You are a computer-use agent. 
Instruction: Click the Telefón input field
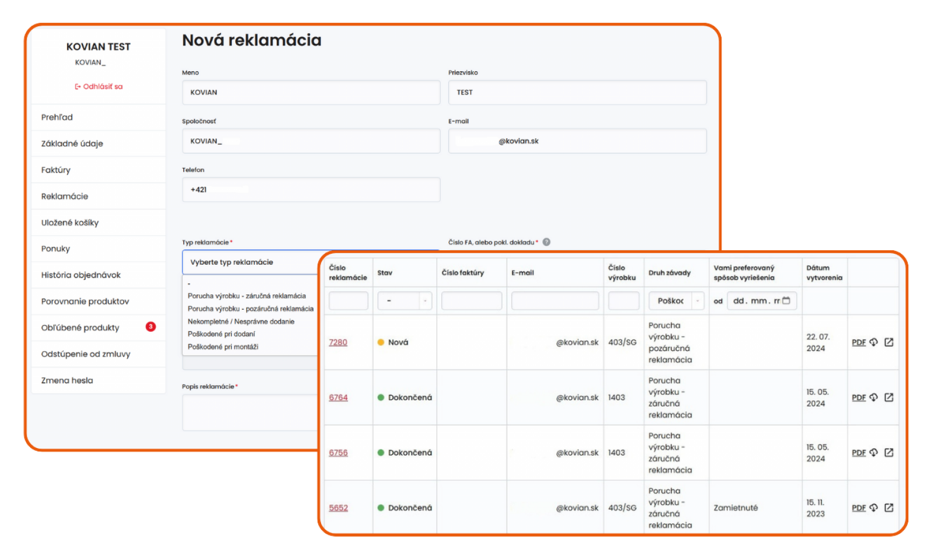coord(311,190)
